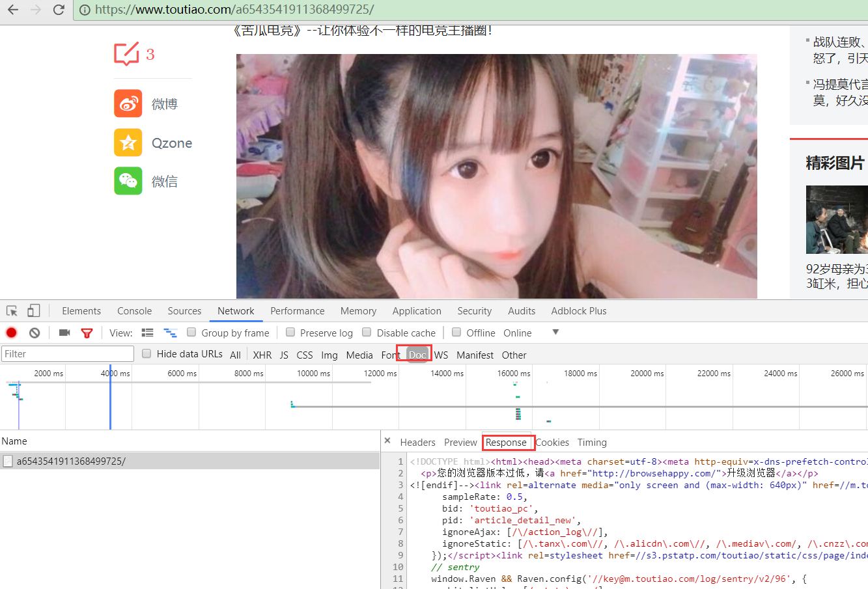Open the network throttling dropdown arrow

coord(555,332)
